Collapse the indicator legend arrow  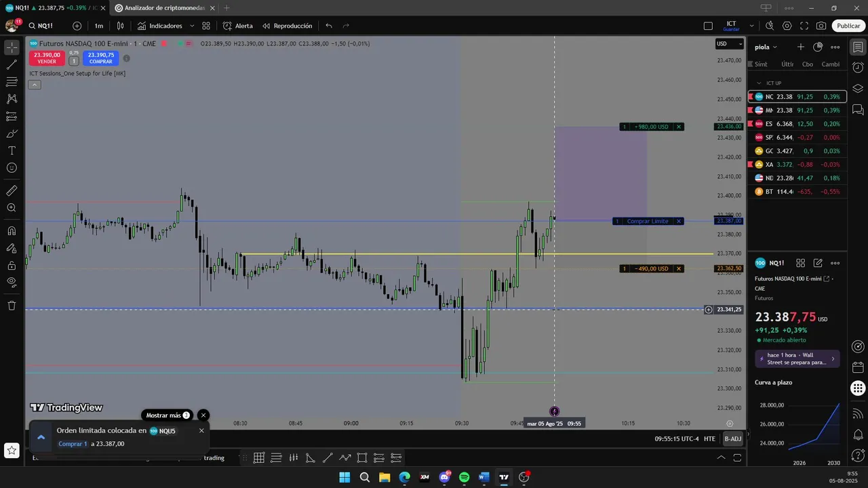(x=35, y=85)
